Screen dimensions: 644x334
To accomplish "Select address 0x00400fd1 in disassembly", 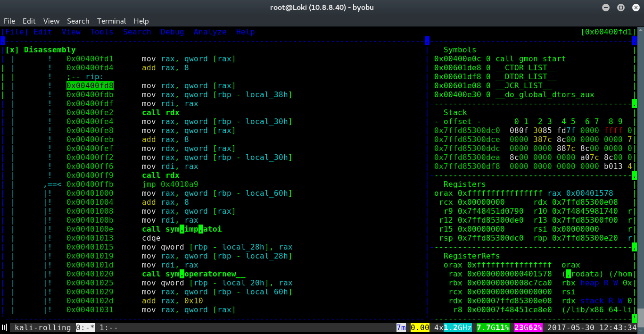I will coord(90,59).
